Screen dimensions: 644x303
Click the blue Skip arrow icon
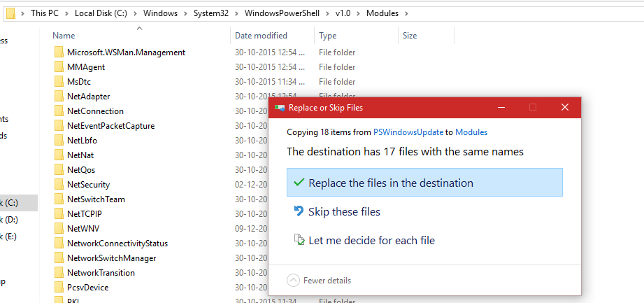click(299, 211)
